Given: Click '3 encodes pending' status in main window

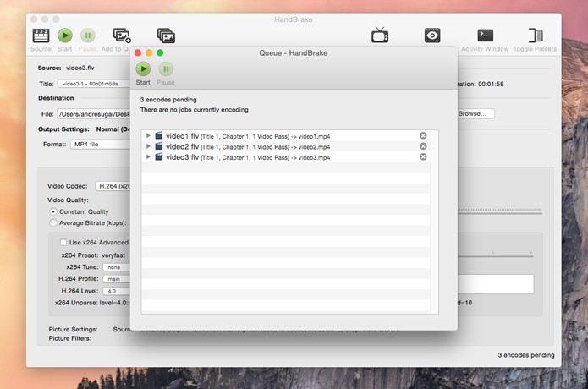Looking at the screenshot, I should (525, 355).
